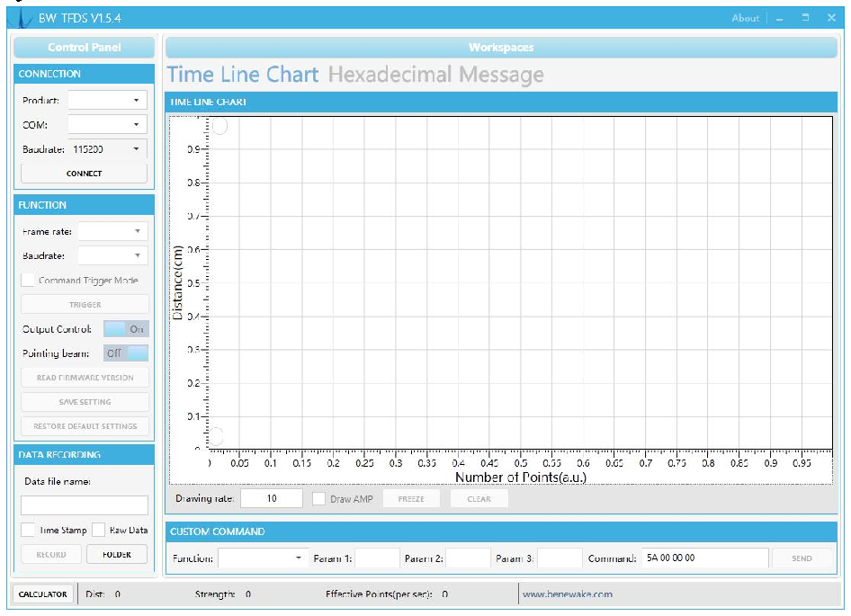Open the About link in title bar
The height and width of the screenshot is (616, 851).
point(745,19)
